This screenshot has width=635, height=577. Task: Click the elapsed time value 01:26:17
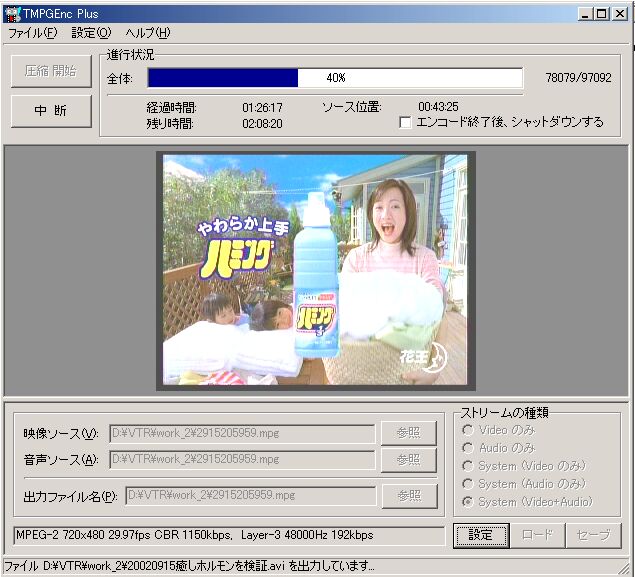(262, 108)
